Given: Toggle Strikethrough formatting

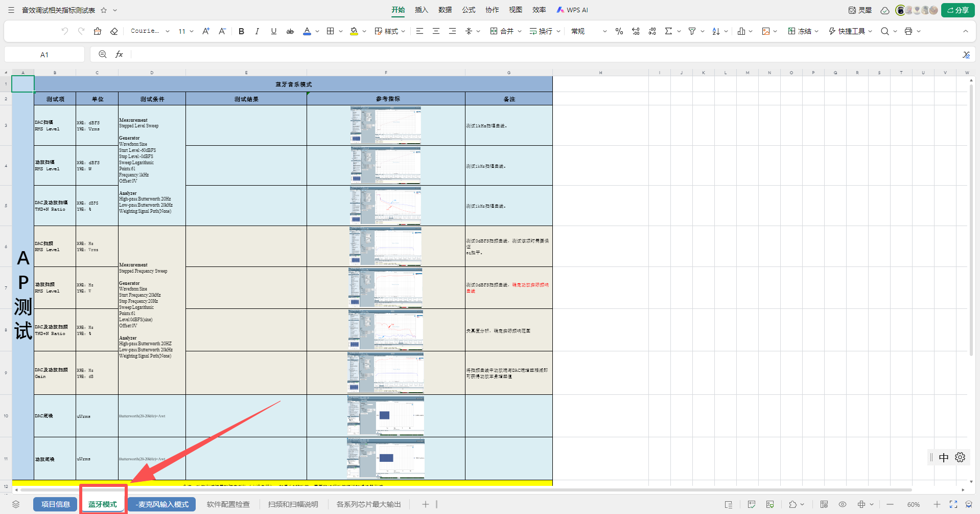Looking at the screenshot, I should [x=290, y=31].
